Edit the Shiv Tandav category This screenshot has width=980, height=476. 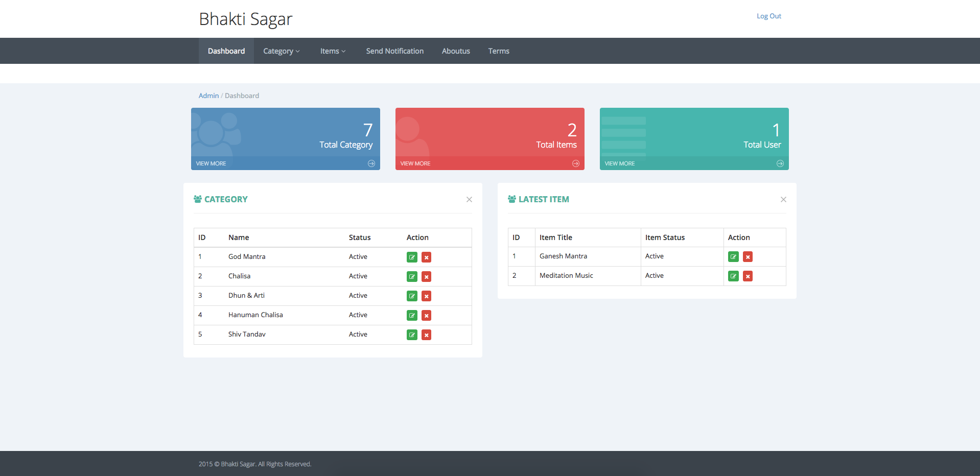[x=412, y=335]
